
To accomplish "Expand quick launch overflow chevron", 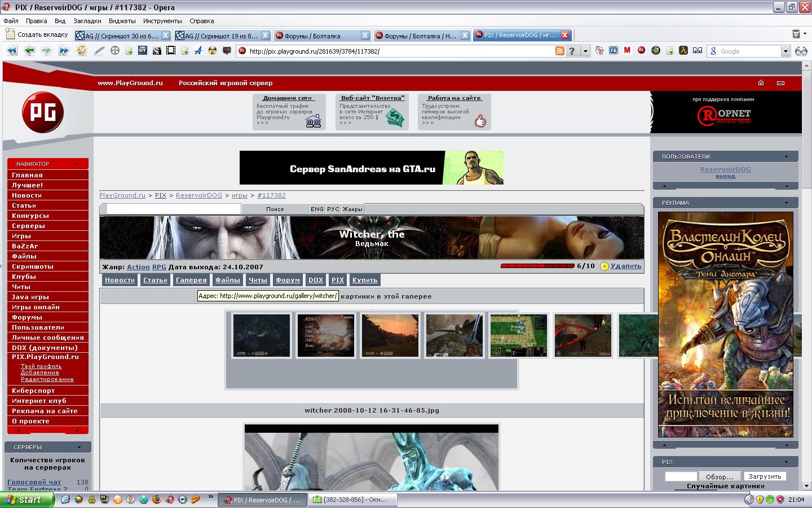I will click(x=211, y=497).
